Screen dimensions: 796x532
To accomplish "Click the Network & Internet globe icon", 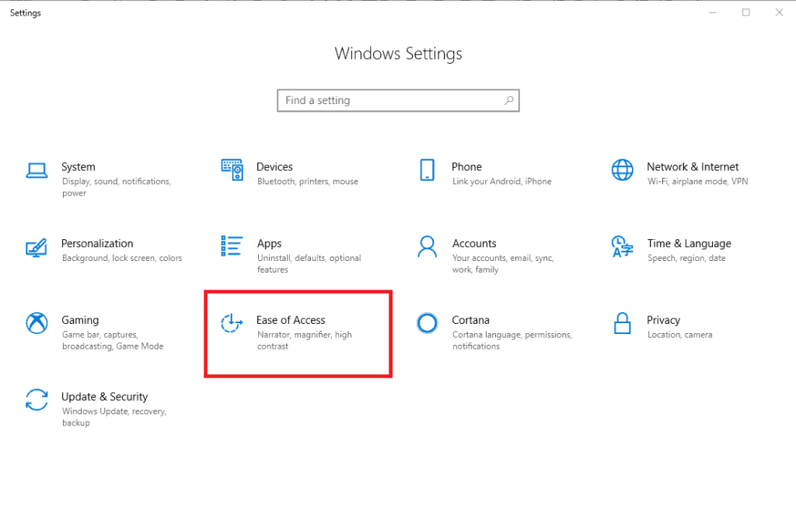I will (x=623, y=170).
